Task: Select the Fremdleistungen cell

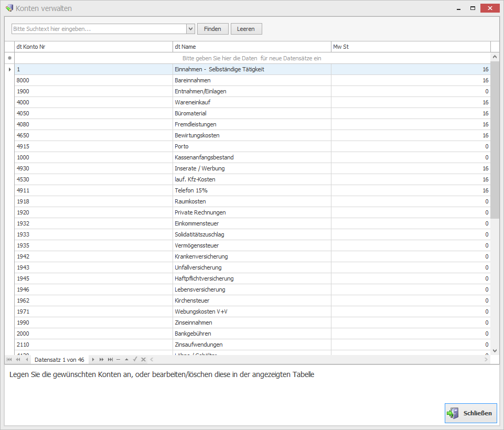Action: point(252,124)
